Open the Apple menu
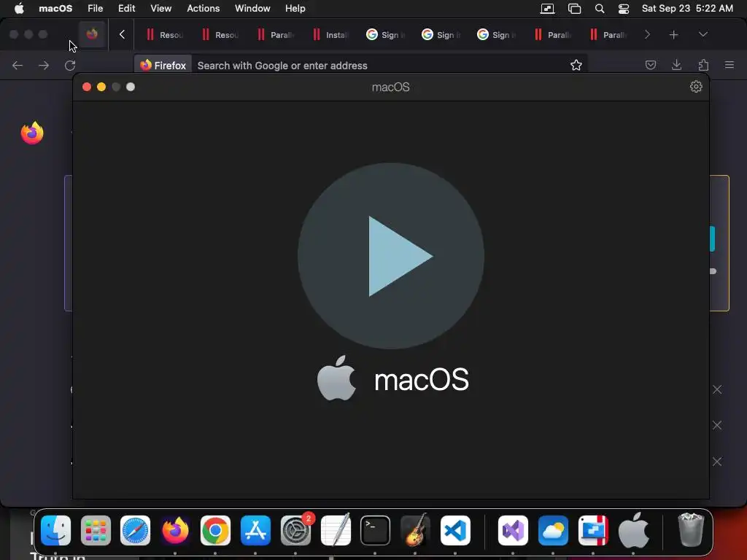This screenshot has height=560, width=747. point(19,8)
